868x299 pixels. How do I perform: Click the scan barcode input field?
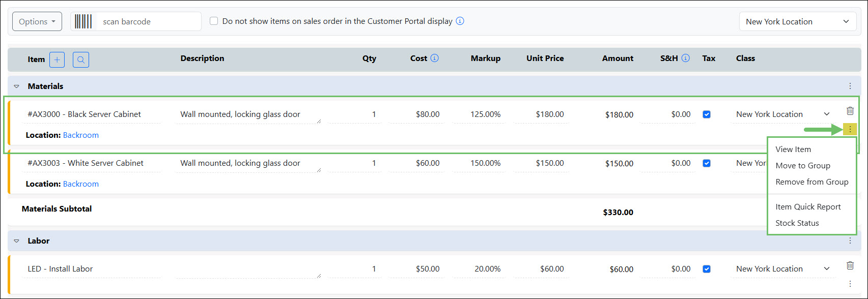[x=149, y=21]
